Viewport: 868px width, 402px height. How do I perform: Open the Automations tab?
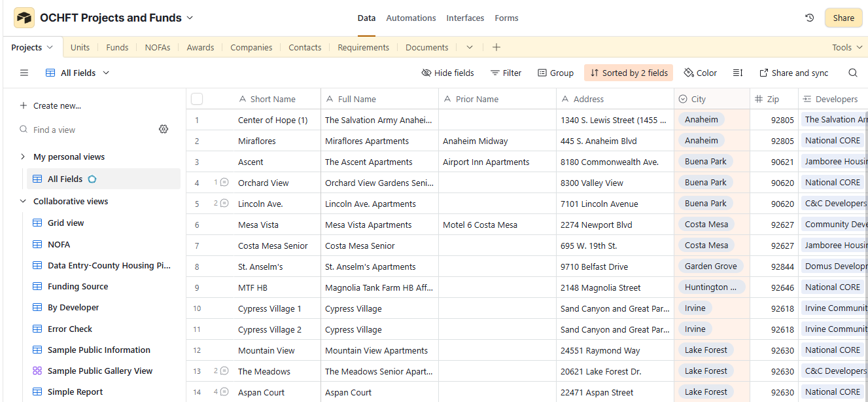[411, 18]
